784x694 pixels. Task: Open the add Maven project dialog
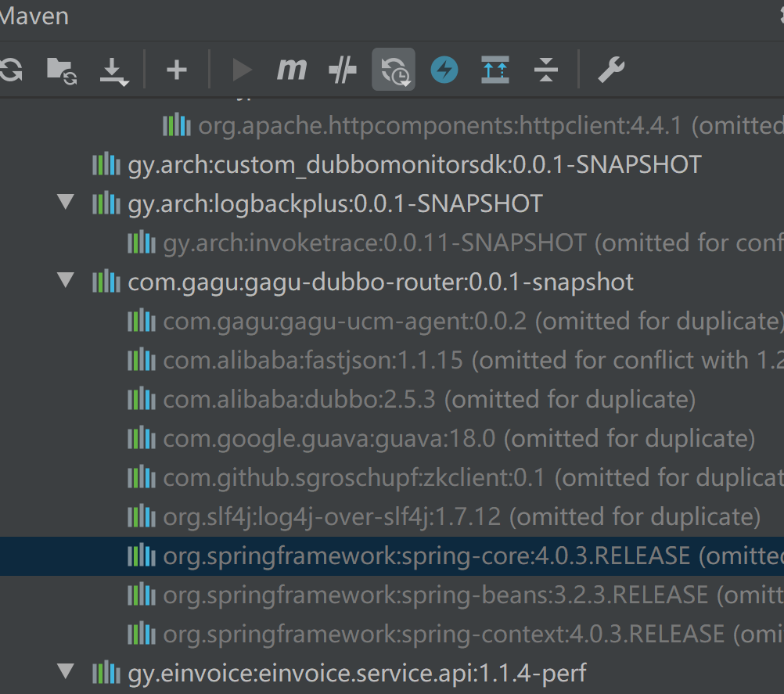[x=176, y=69]
